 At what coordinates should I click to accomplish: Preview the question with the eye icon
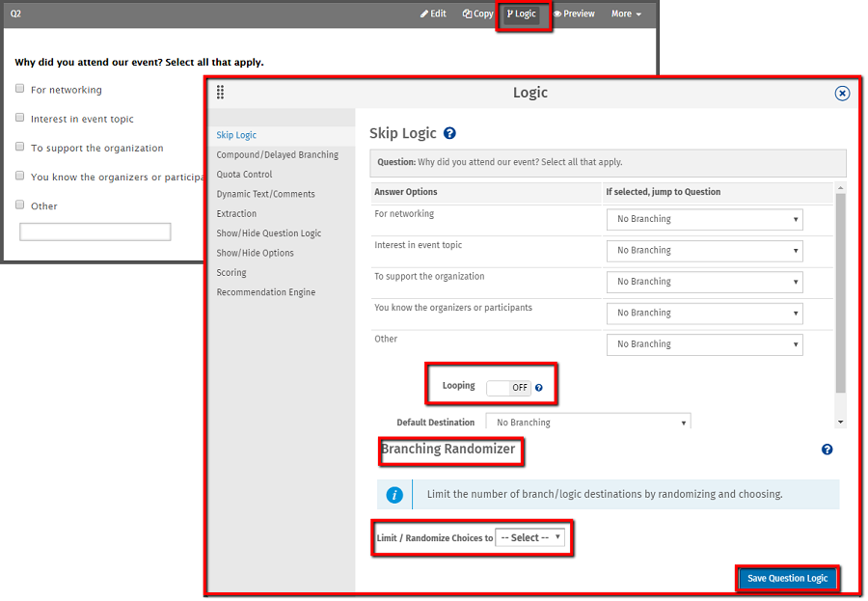(x=574, y=14)
